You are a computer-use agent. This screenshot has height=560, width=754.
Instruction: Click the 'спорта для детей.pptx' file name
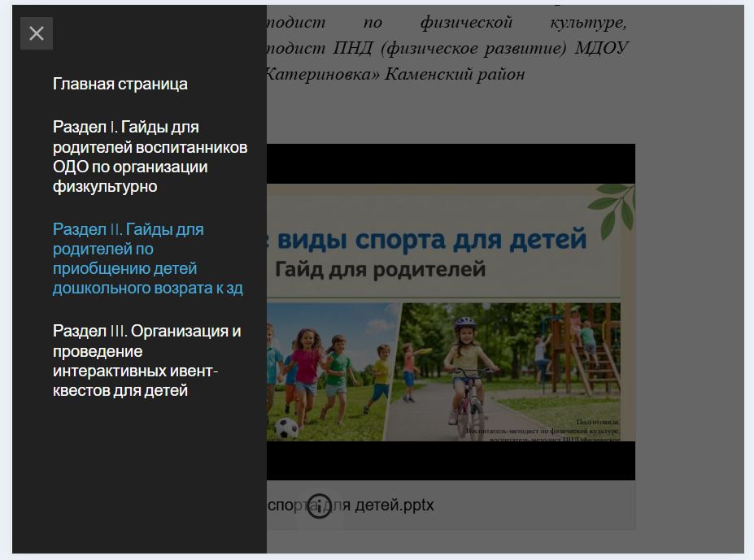(351, 506)
